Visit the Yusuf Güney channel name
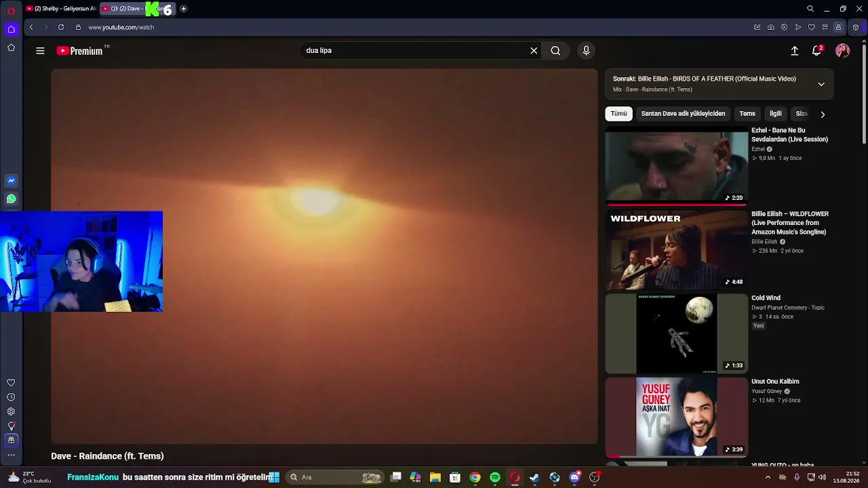 pos(767,392)
